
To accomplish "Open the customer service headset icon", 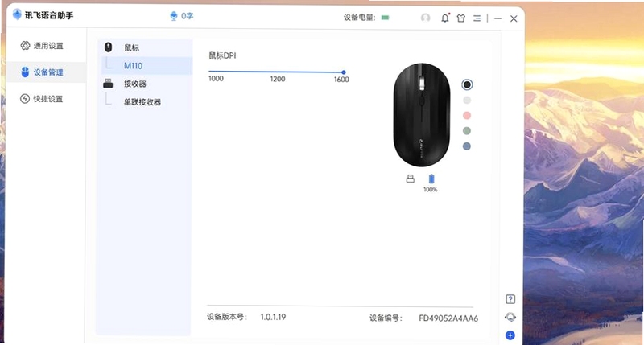I will click(x=510, y=317).
